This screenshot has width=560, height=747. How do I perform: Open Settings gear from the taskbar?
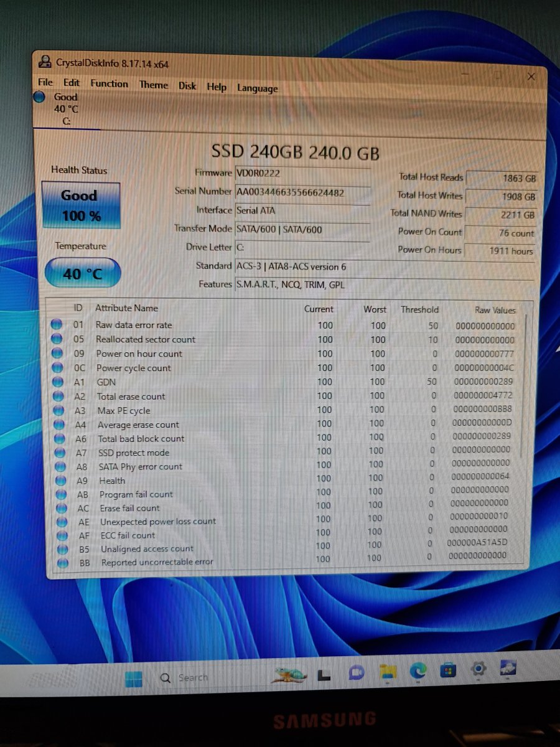478,669
